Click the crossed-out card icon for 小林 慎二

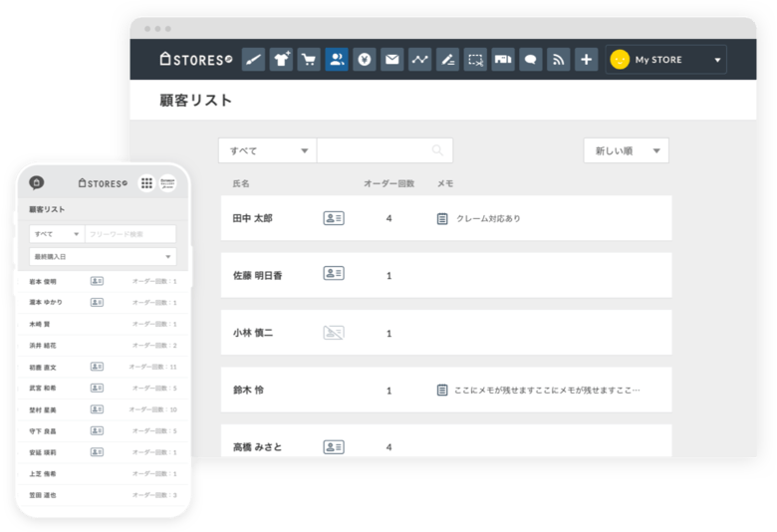click(x=334, y=332)
